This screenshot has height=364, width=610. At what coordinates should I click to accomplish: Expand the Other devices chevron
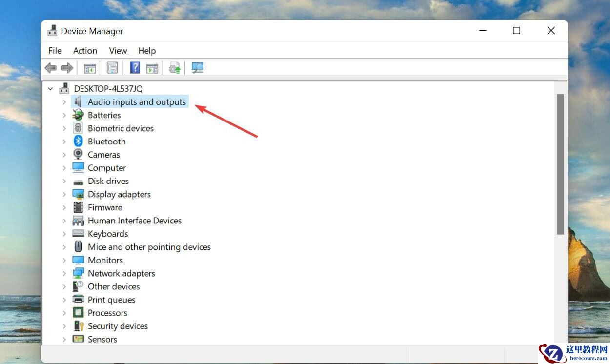[x=64, y=286]
